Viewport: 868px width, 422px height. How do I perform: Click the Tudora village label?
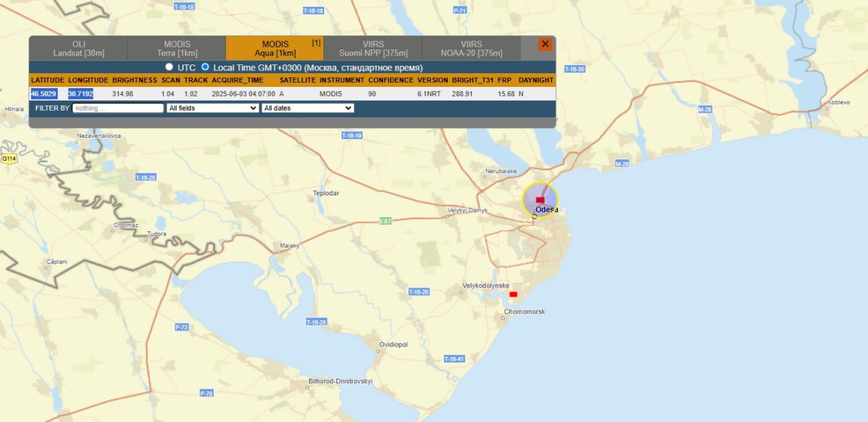point(157,234)
